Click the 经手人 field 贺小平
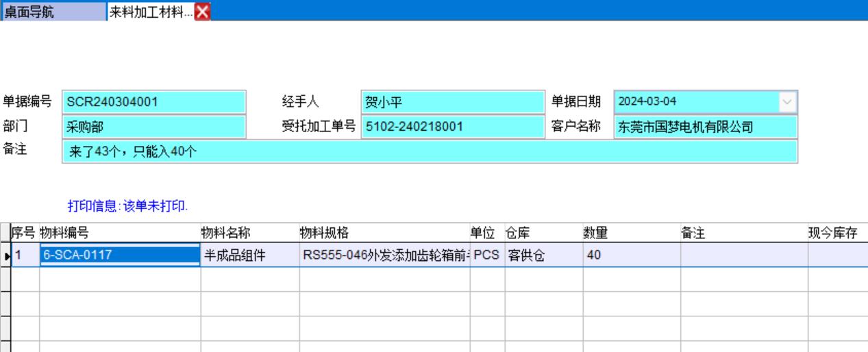 pos(452,102)
